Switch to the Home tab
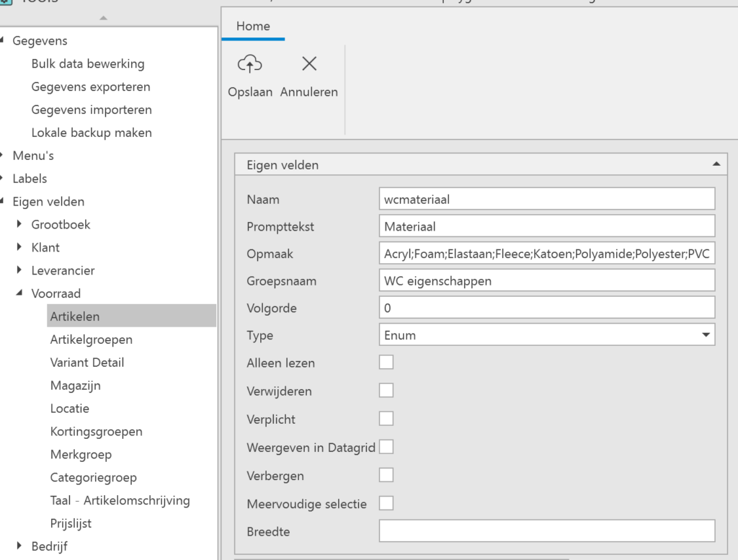Viewport: 738px width, 560px height. click(x=253, y=26)
